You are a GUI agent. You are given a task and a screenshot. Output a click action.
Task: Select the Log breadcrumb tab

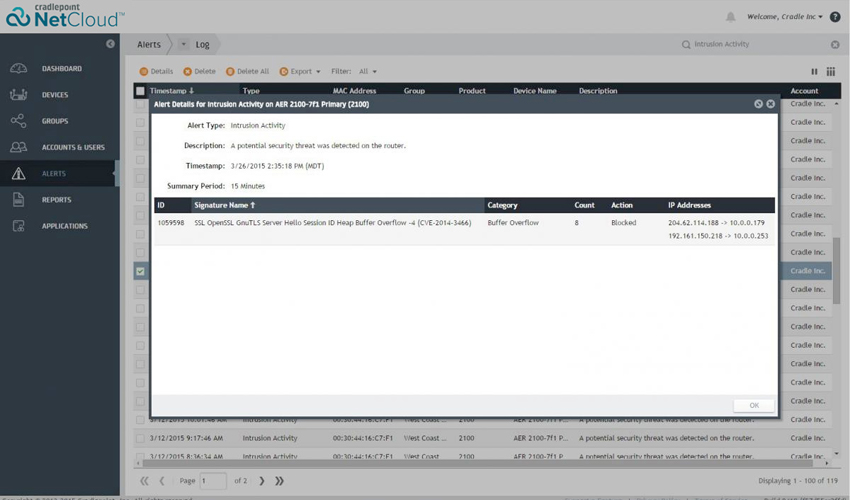202,44
